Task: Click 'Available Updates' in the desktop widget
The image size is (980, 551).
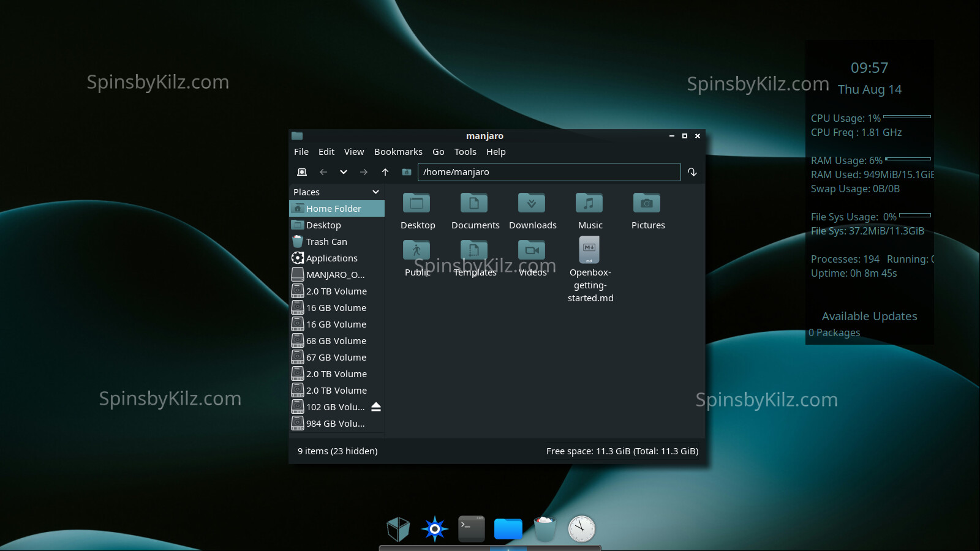Action: coord(870,317)
